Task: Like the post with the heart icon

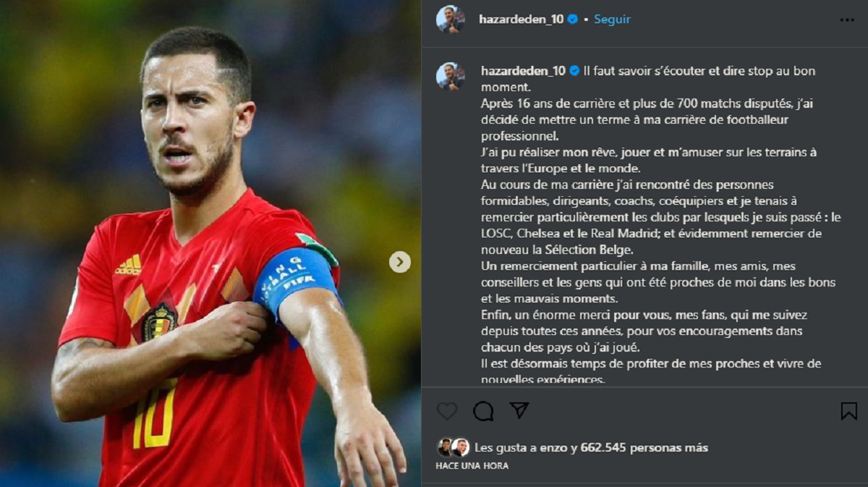Action: tap(447, 411)
